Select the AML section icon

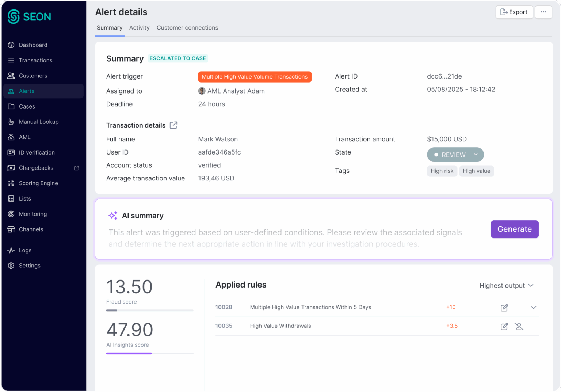pos(11,137)
